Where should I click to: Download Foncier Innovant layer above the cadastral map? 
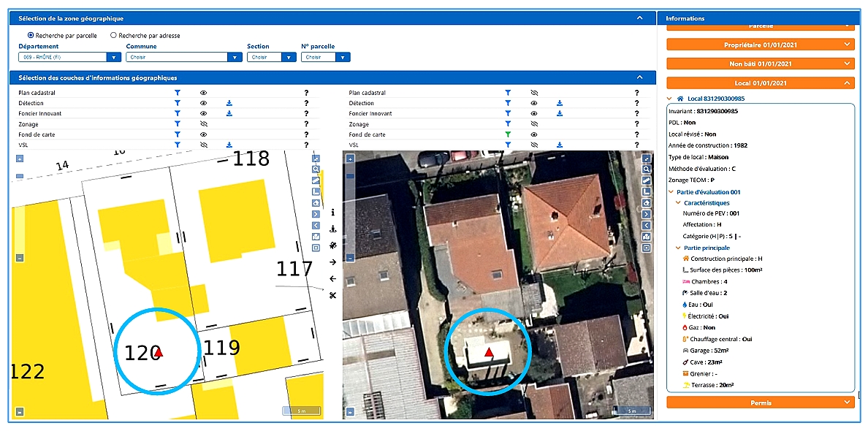click(229, 114)
